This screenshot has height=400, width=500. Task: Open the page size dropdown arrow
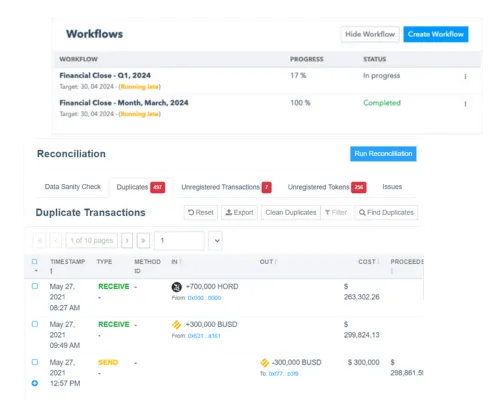(217, 241)
